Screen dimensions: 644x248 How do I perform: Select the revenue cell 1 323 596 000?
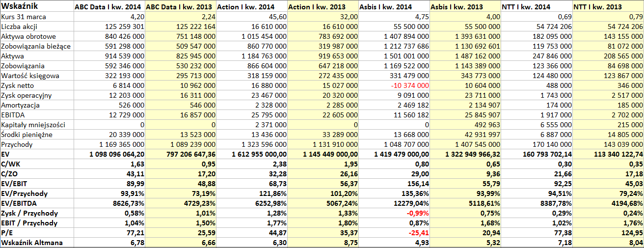(x=251, y=144)
